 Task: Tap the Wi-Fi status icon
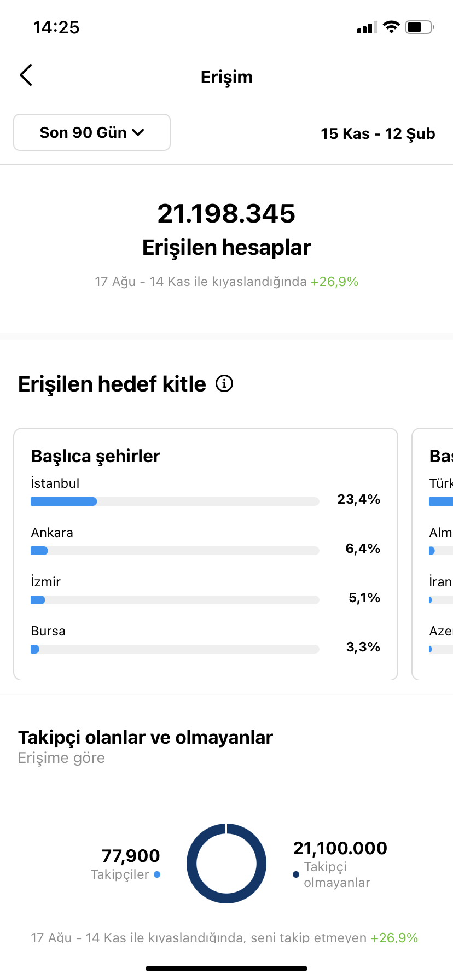click(391, 27)
